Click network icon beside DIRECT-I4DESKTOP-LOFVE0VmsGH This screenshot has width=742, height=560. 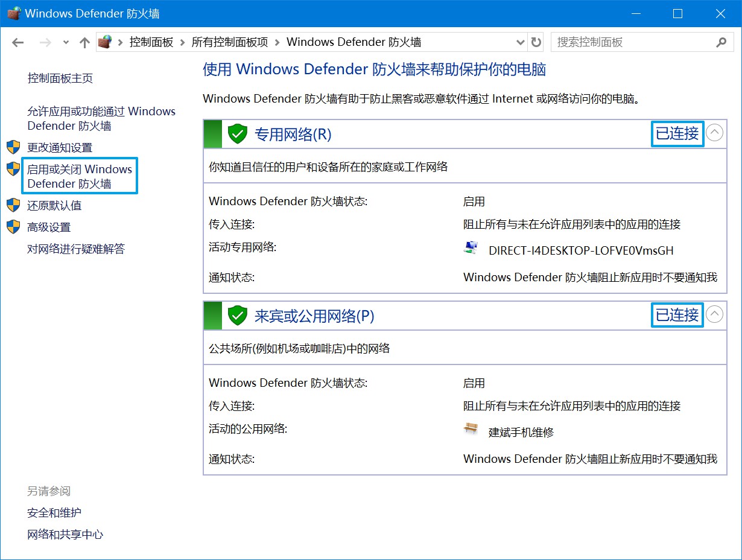pos(471,247)
